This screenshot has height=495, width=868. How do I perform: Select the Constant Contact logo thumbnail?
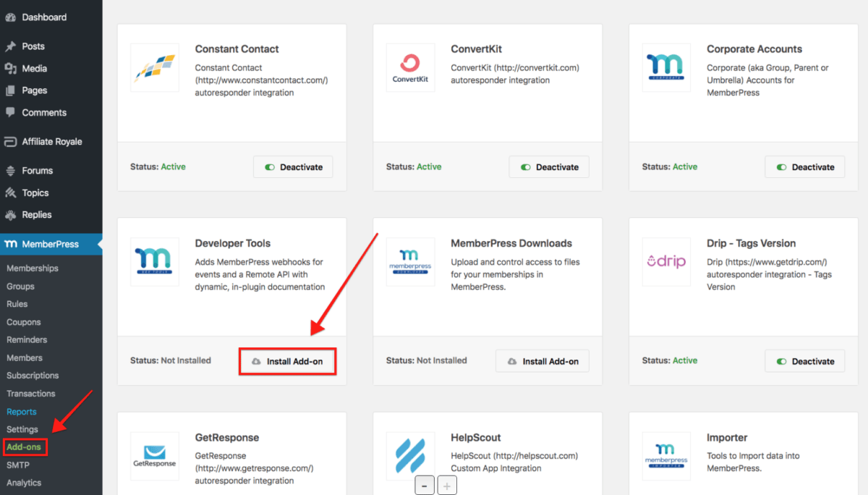[x=154, y=68]
